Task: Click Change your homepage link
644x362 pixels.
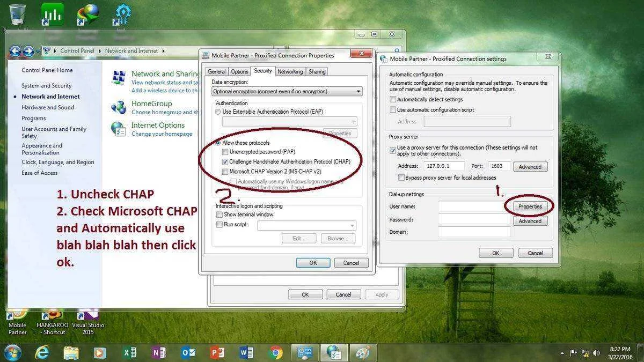Action: coord(162,134)
